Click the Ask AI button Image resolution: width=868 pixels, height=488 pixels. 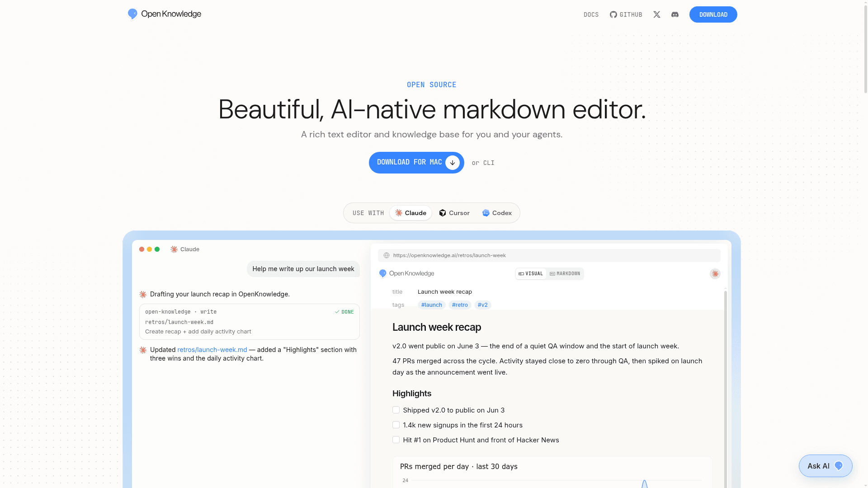pos(826,466)
